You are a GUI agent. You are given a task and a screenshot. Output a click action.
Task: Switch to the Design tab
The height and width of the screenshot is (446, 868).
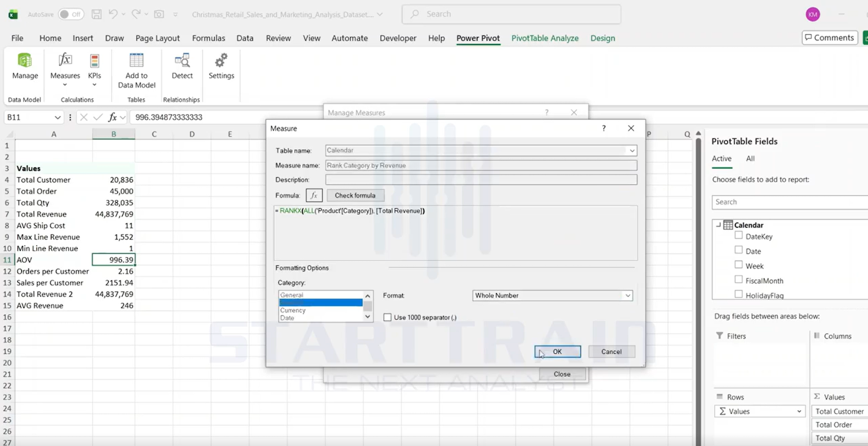602,38
